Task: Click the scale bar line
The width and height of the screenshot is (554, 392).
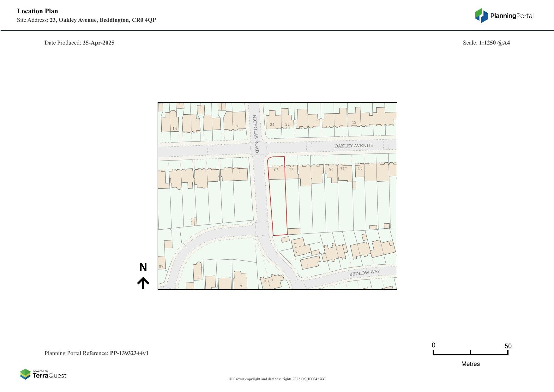Action: (x=470, y=354)
